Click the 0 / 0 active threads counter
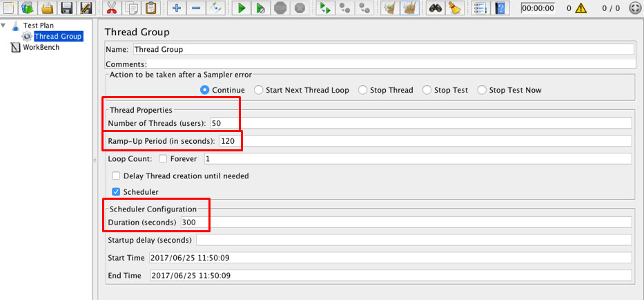The width and height of the screenshot is (644, 300). [611, 8]
